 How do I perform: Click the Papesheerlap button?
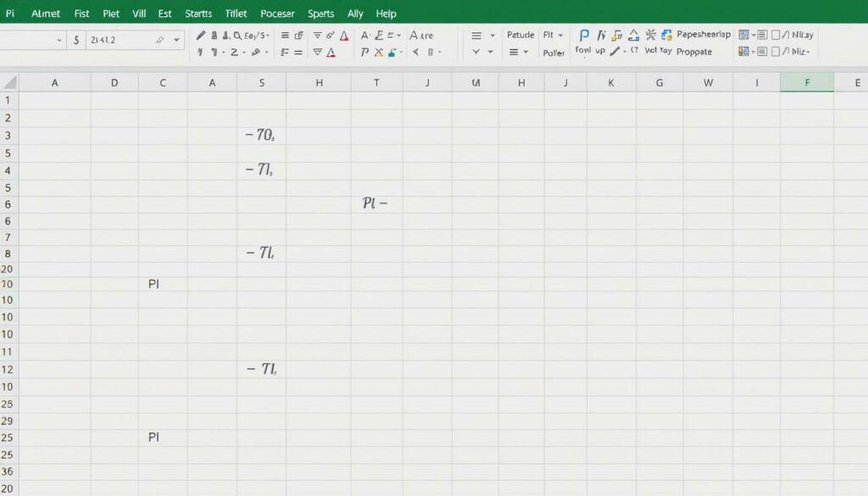pyautogui.click(x=704, y=34)
